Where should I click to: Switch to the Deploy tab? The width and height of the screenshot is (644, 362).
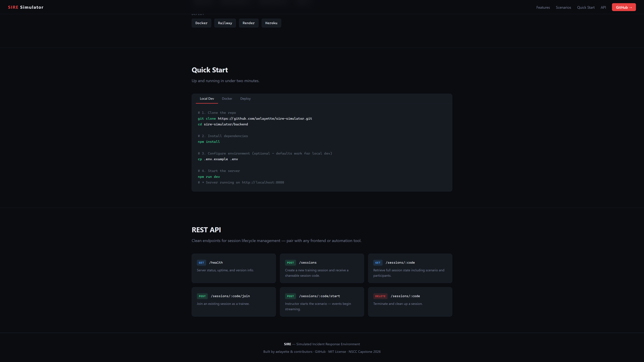tap(245, 98)
